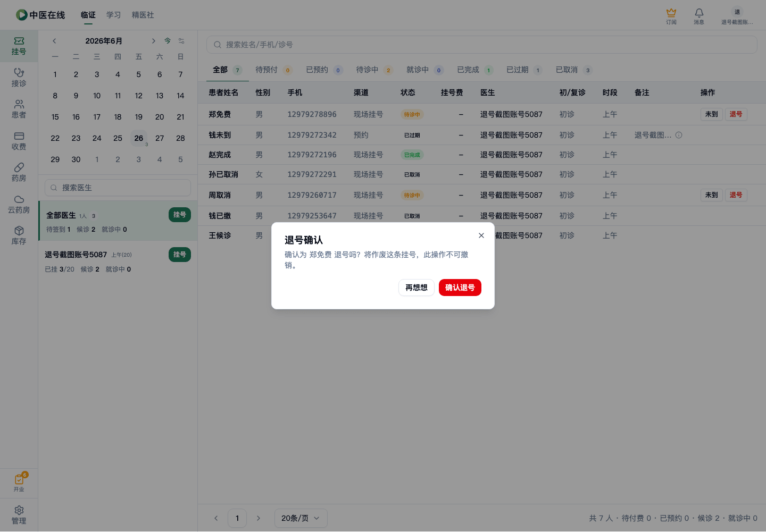Screen dimensions: 766x532
Task: Open the 管理 settings gear icon
Action: (19, 515)
